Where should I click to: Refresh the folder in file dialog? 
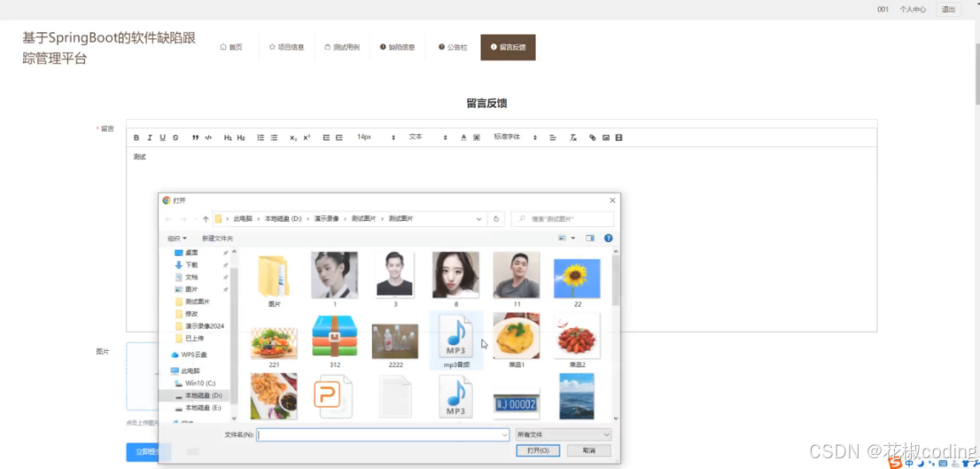pos(496,219)
